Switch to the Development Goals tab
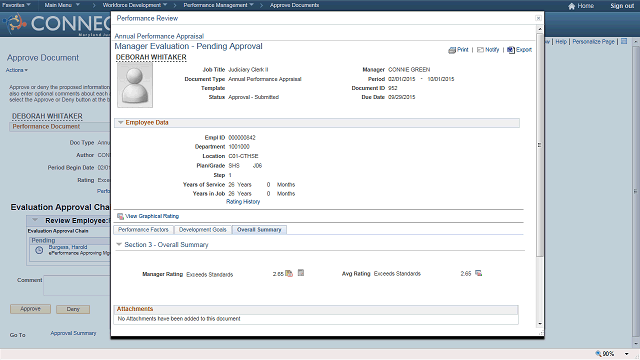 click(x=203, y=230)
